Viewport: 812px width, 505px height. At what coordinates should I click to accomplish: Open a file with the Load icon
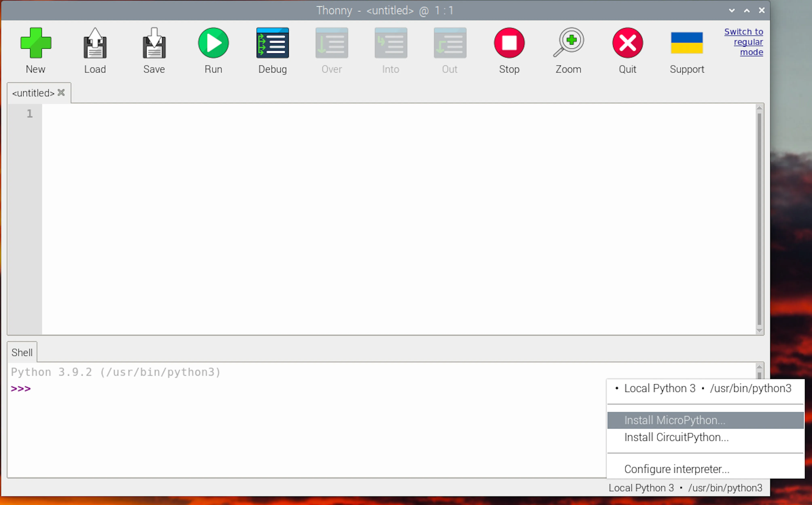point(95,43)
